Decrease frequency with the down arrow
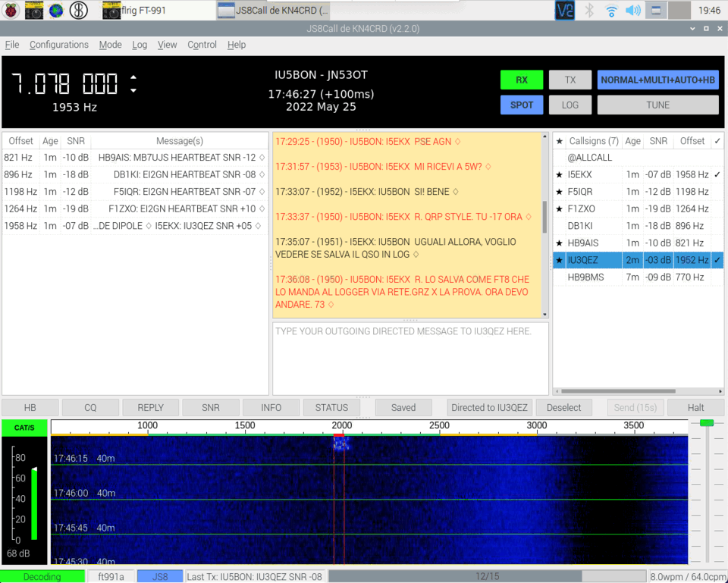The height and width of the screenshot is (583, 728). coord(134,90)
